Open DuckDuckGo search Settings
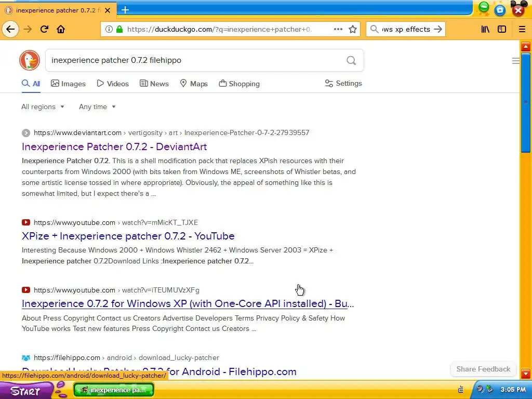 (343, 84)
